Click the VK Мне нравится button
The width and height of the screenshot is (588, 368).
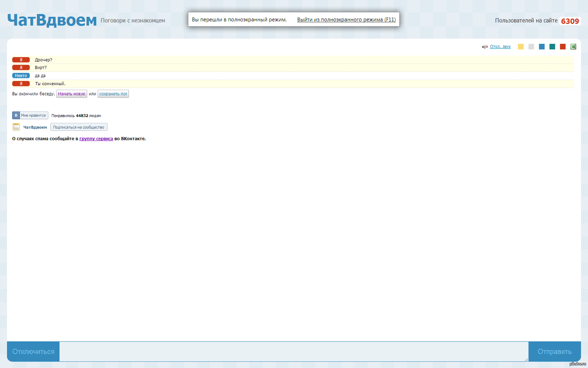click(x=30, y=115)
